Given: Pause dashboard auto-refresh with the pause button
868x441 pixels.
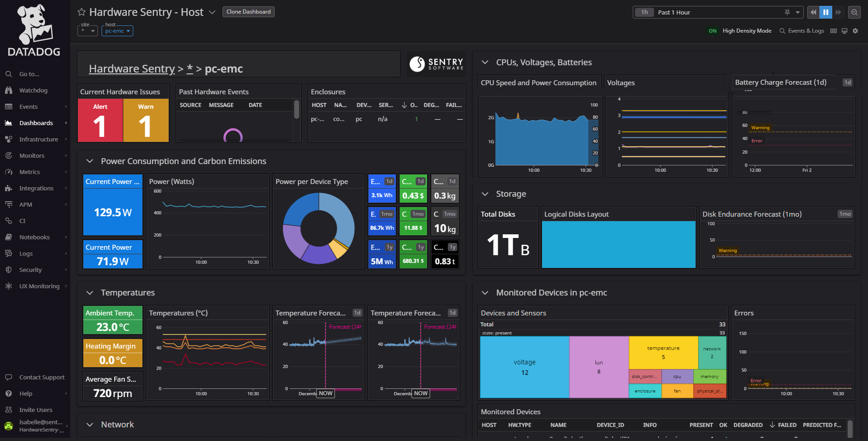Looking at the screenshot, I should pos(825,12).
